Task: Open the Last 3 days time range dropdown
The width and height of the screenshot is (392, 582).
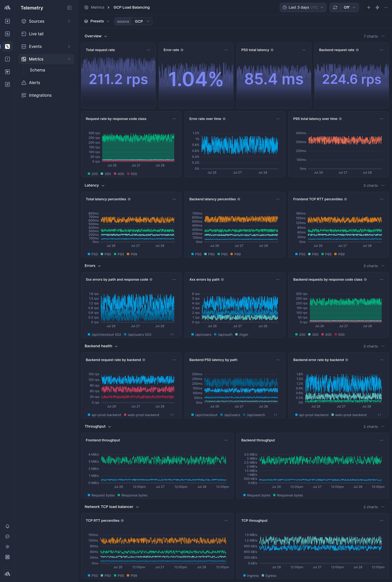Action: (x=303, y=7)
